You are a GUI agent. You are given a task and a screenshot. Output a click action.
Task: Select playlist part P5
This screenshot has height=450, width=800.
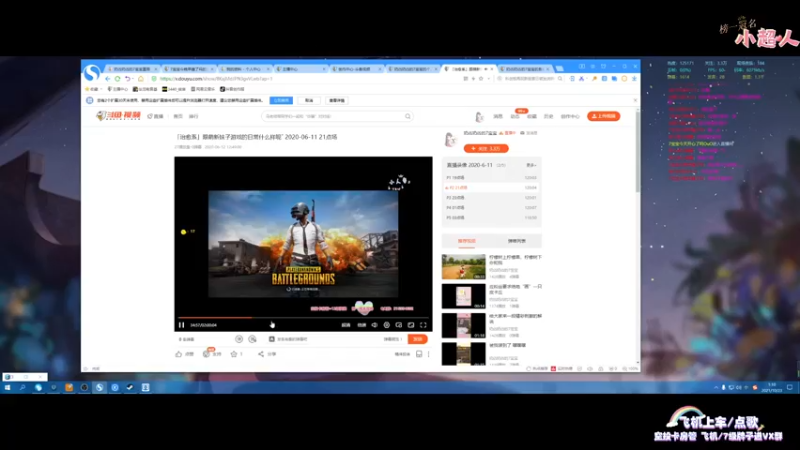491,217
